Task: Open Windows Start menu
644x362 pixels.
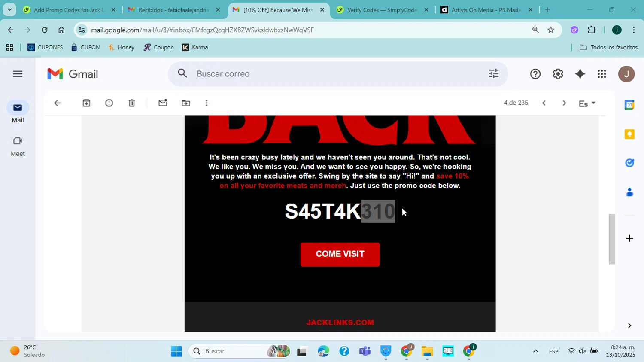Action: click(x=176, y=351)
